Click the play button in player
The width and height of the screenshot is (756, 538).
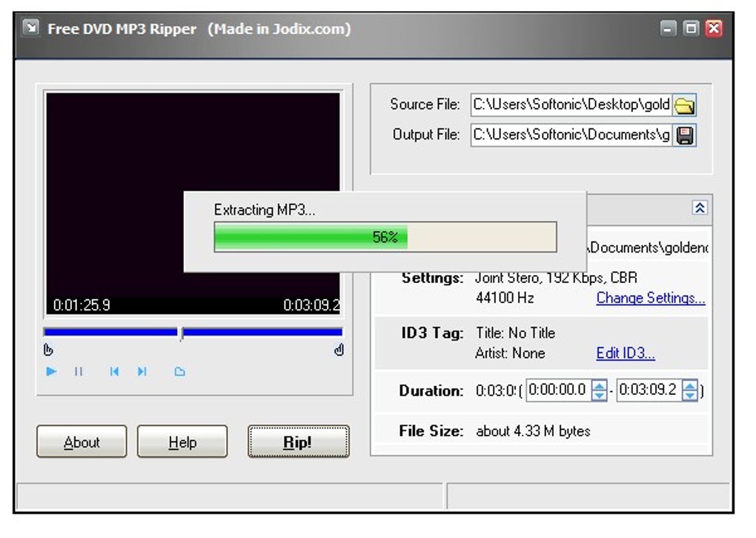(x=51, y=371)
